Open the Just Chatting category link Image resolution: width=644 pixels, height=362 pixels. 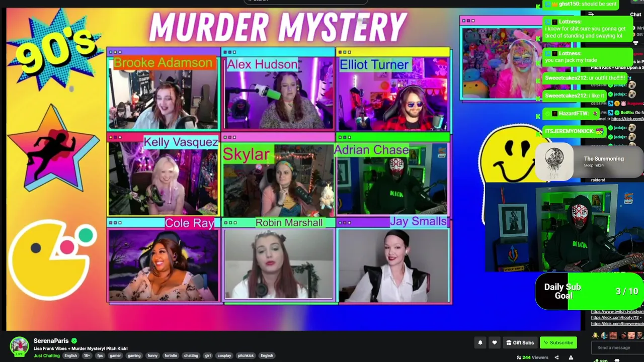click(x=46, y=355)
